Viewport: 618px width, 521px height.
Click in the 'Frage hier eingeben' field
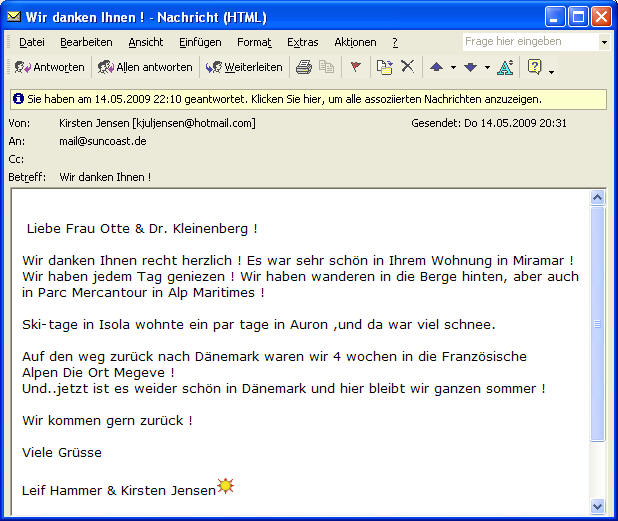[x=528, y=42]
